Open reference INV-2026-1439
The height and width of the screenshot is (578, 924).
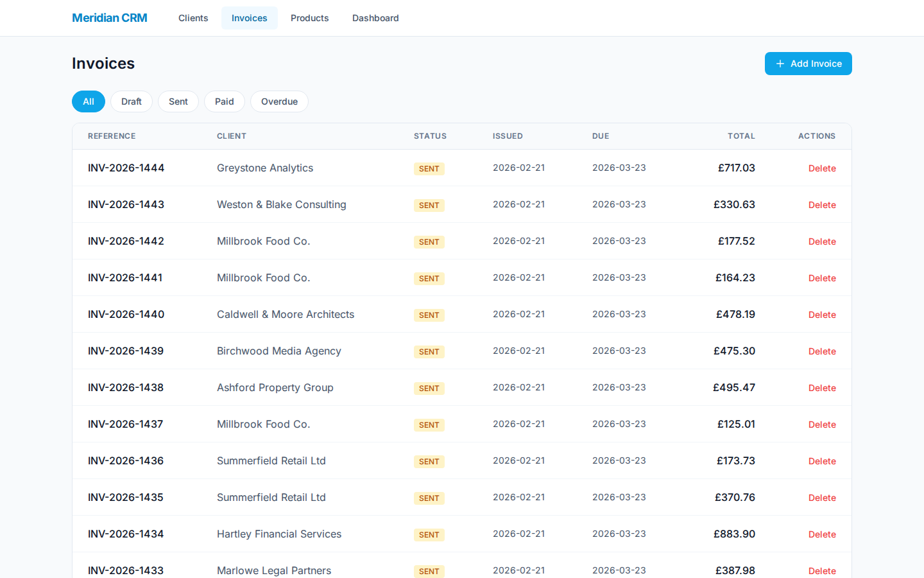[x=126, y=351]
